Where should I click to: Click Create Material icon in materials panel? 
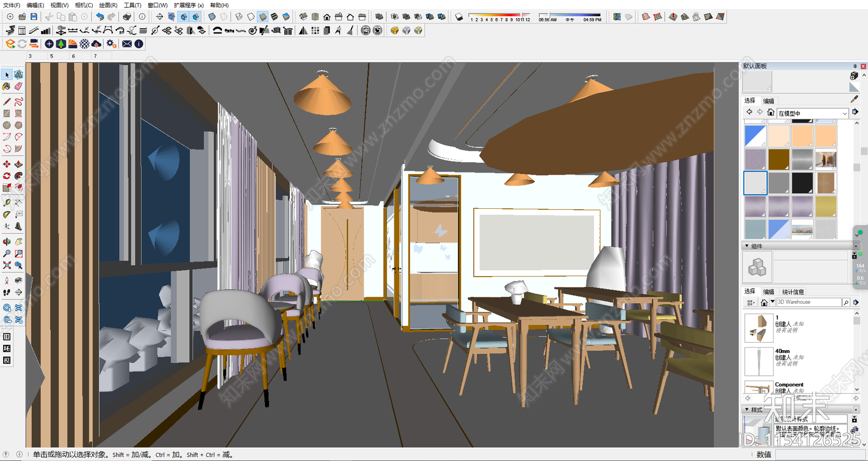click(x=854, y=76)
